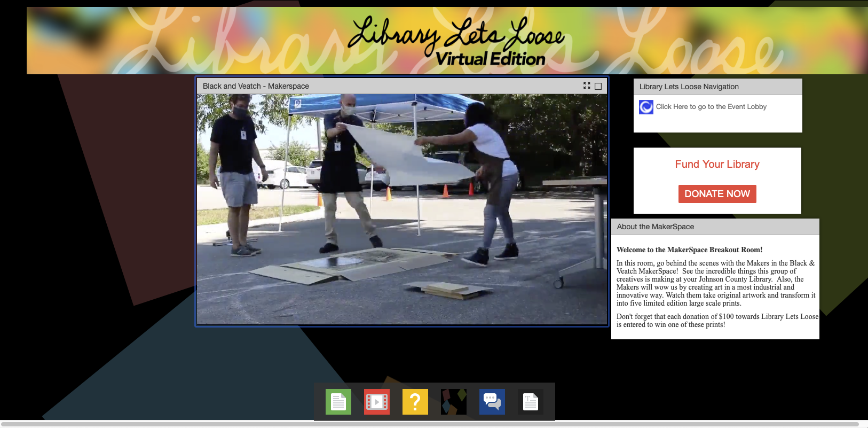The height and width of the screenshot is (428, 868).
Task: Maximize the Makerspace video panel using square icon
Action: click(x=598, y=86)
